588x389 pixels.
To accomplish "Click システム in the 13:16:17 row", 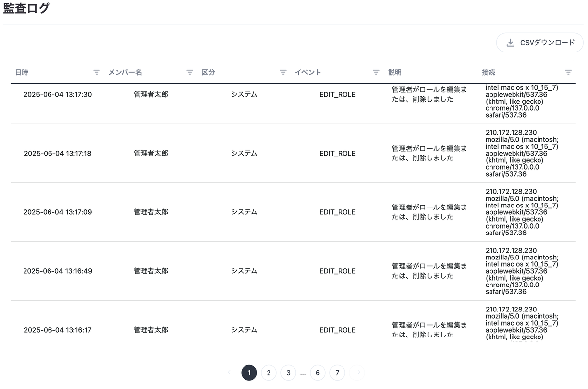I will point(244,330).
